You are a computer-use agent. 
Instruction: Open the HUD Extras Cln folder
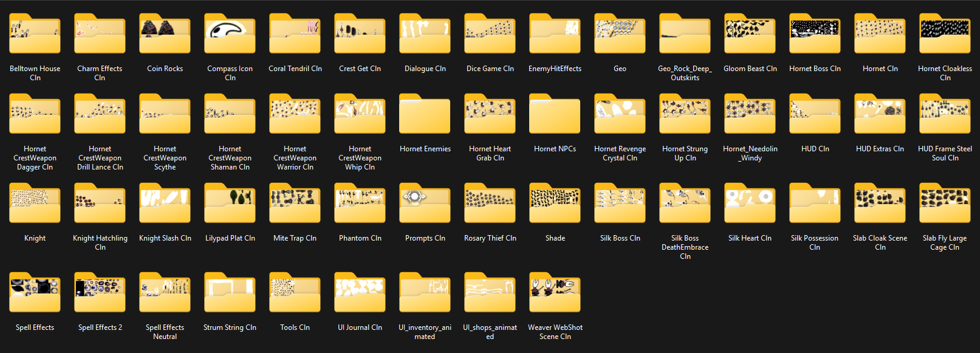coord(880,114)
